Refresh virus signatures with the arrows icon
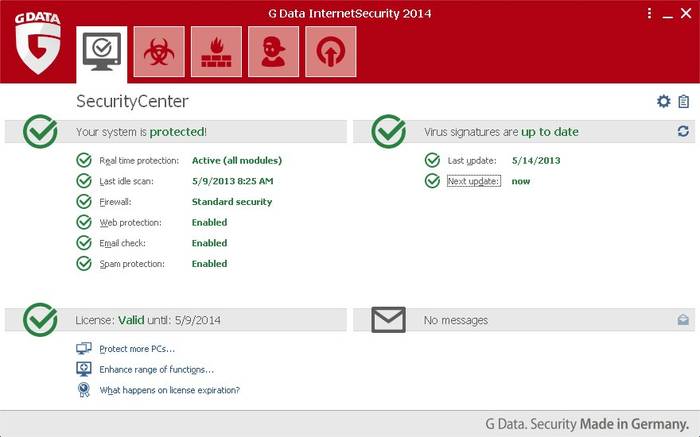 pos(683,132)
